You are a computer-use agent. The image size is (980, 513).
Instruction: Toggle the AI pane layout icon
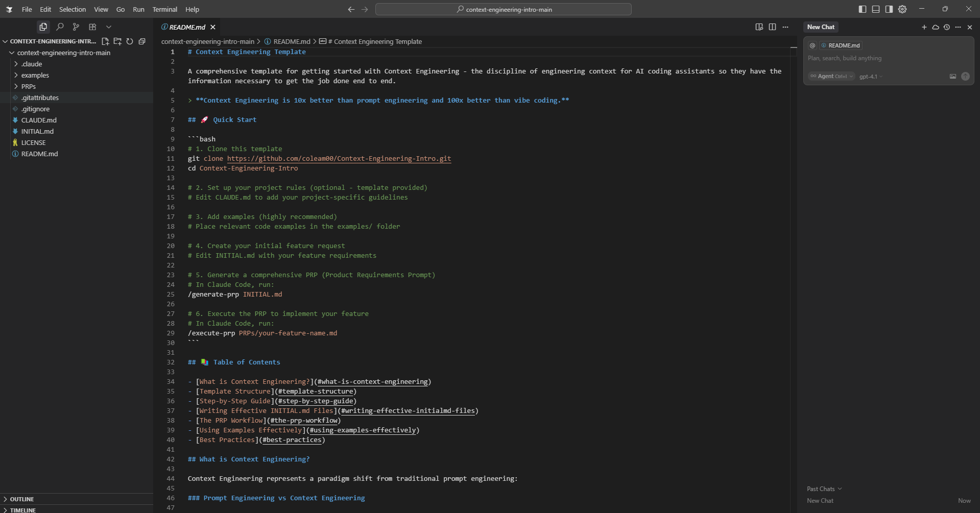tap(889, 9)
